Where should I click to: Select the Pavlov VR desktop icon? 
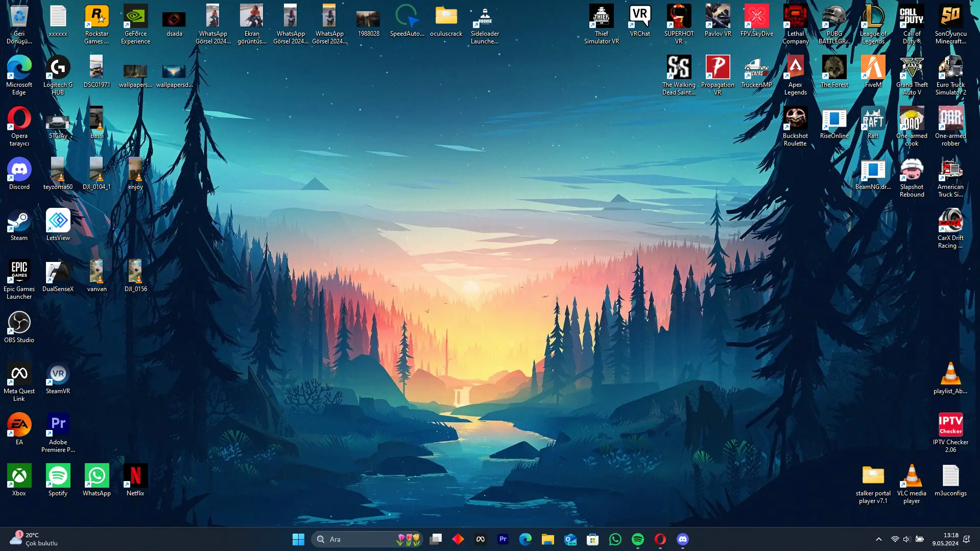(718, 20)
